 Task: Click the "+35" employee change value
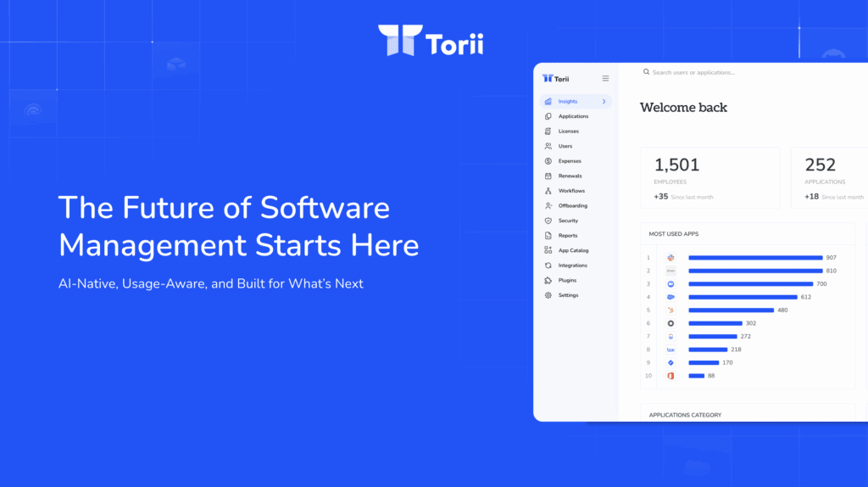(661, 197)
